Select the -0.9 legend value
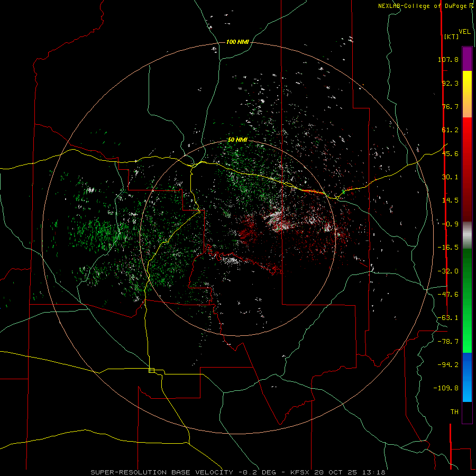Viewport: 476px width, 476px height. click(450, 224)
